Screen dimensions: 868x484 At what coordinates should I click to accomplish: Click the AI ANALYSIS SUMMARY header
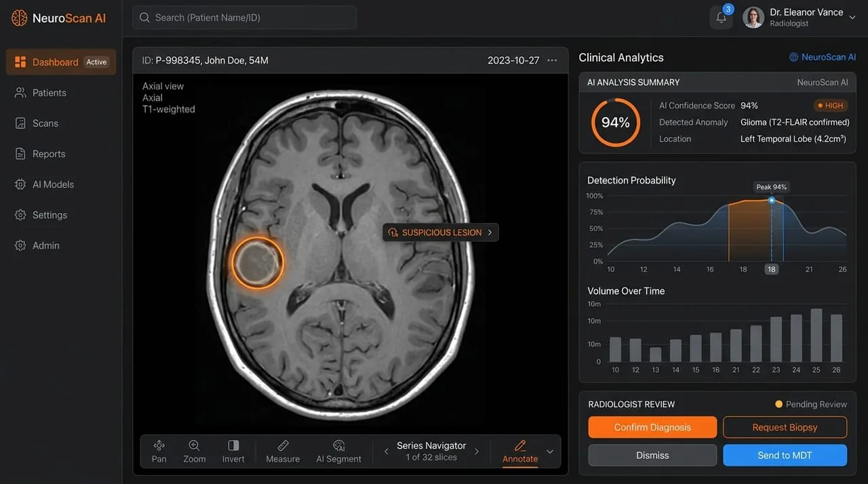633,82
